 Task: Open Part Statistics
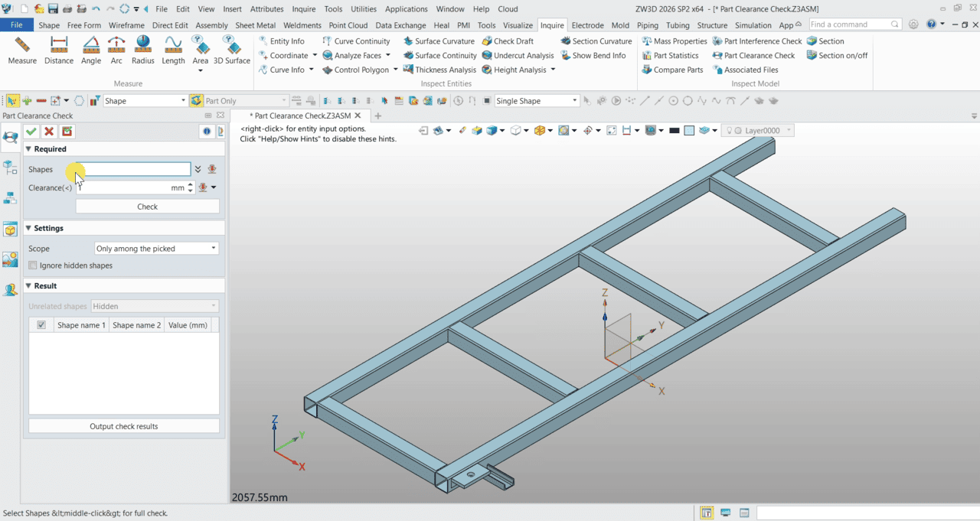click(x=669, y=56)
